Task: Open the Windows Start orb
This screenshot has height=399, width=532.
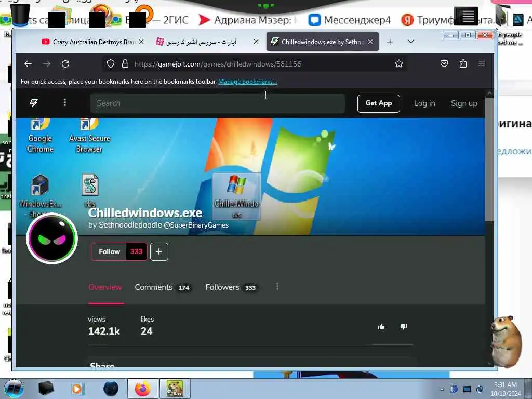Action: click(x=14, y=389)
